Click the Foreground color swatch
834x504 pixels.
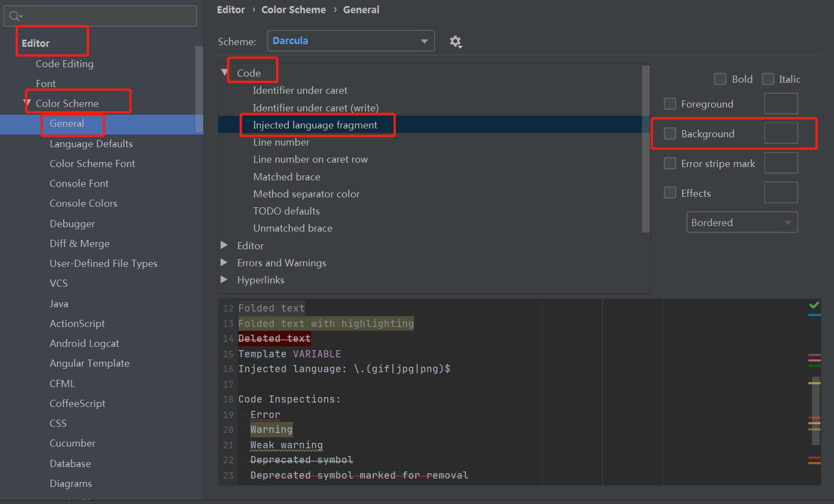click(x=781, y=104)
